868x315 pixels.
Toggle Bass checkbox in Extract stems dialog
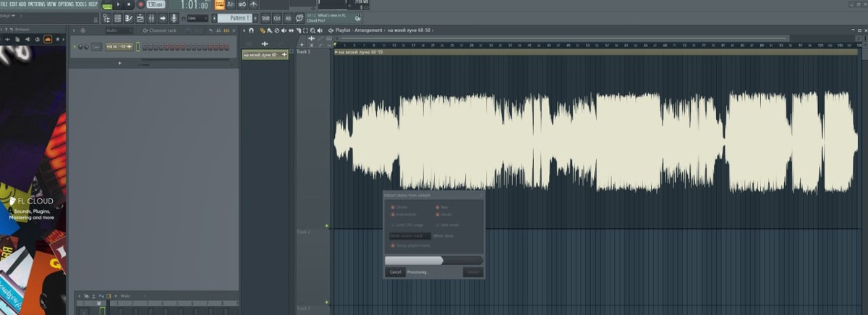(x=438, y=207)
